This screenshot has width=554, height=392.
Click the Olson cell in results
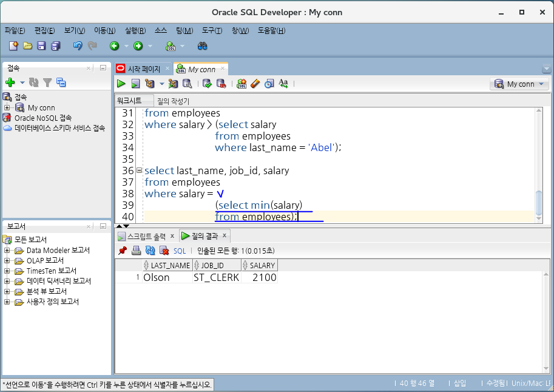(x=167, y=277)
